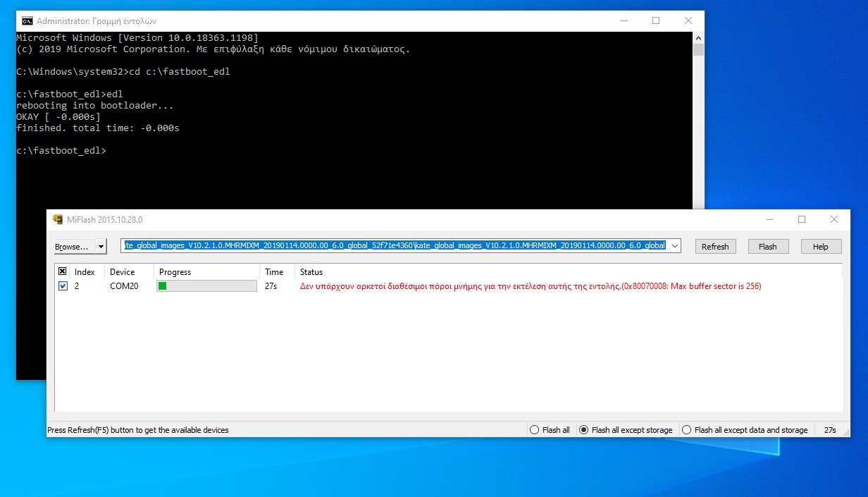Click the Flash button
Viewport: 868px width, 497px height.
[x=767, y=247]
